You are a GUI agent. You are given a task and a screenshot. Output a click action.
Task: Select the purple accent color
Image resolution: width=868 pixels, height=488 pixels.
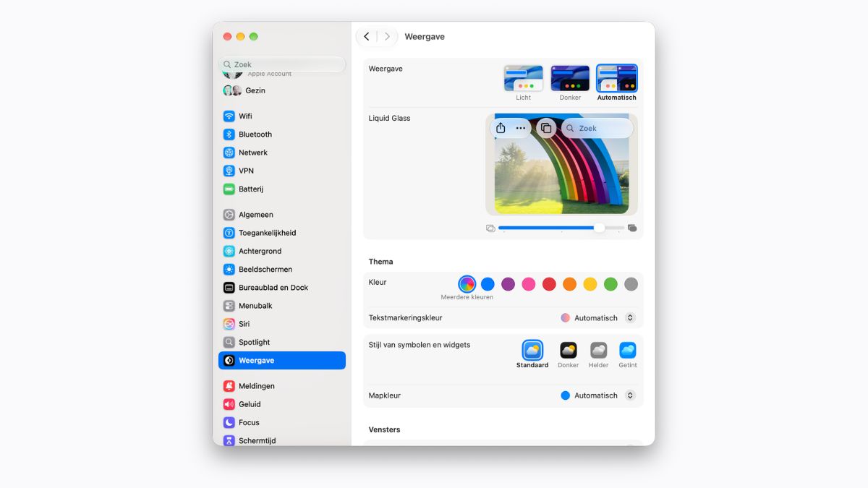point(509,284)
